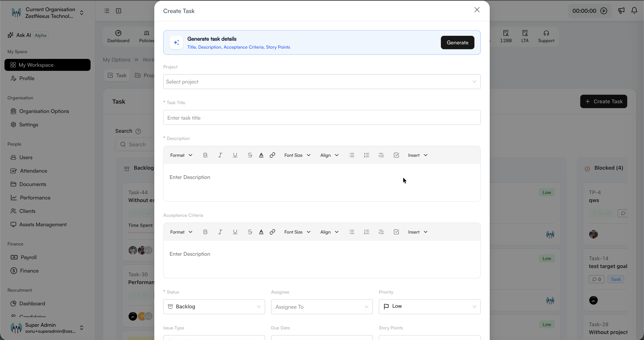Click indent list icon in Description toolbar
Screen dimensions: 644x340
[x=381, y=155]
